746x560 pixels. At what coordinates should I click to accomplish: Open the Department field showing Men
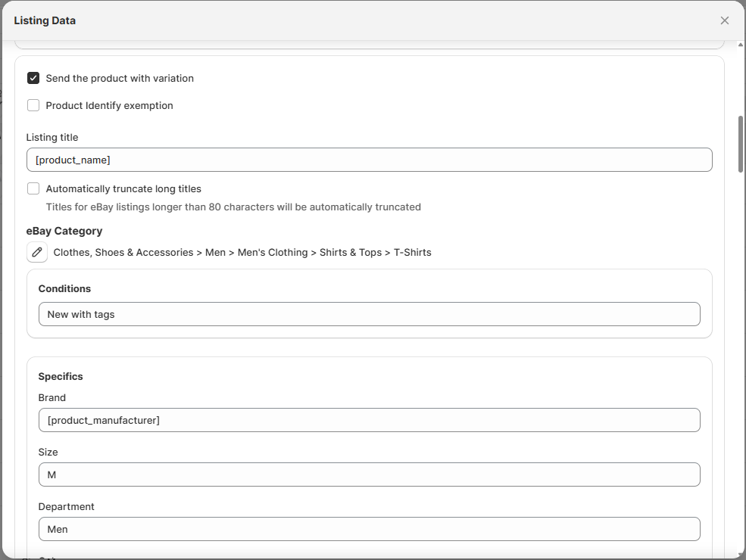point(369,529)
